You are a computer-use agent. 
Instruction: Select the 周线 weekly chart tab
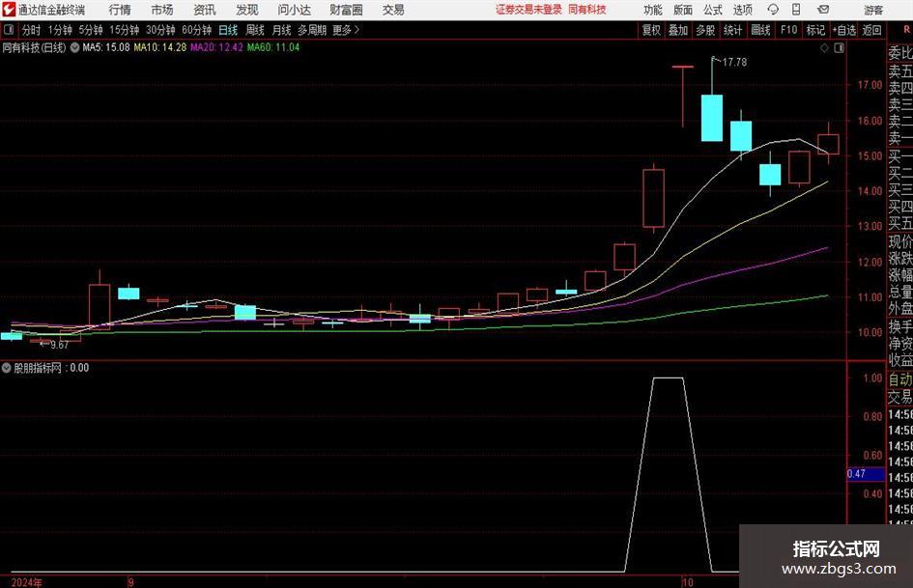[255, 30]
